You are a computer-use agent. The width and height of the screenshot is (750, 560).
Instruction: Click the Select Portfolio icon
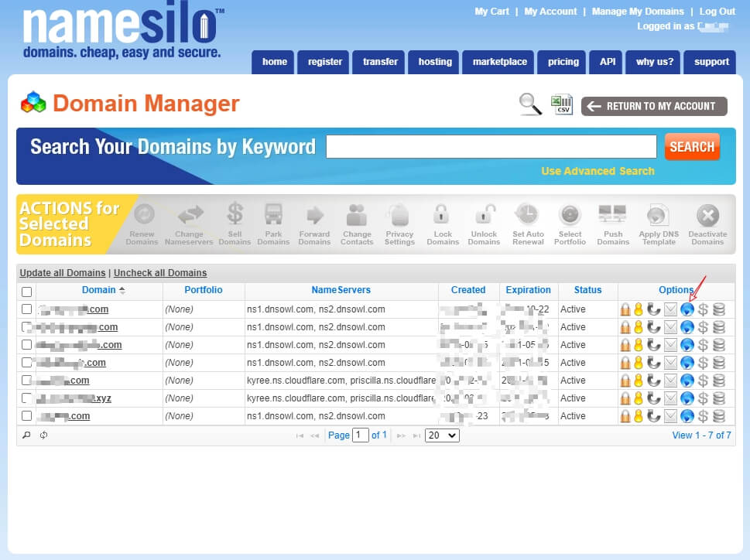point(570,215)
